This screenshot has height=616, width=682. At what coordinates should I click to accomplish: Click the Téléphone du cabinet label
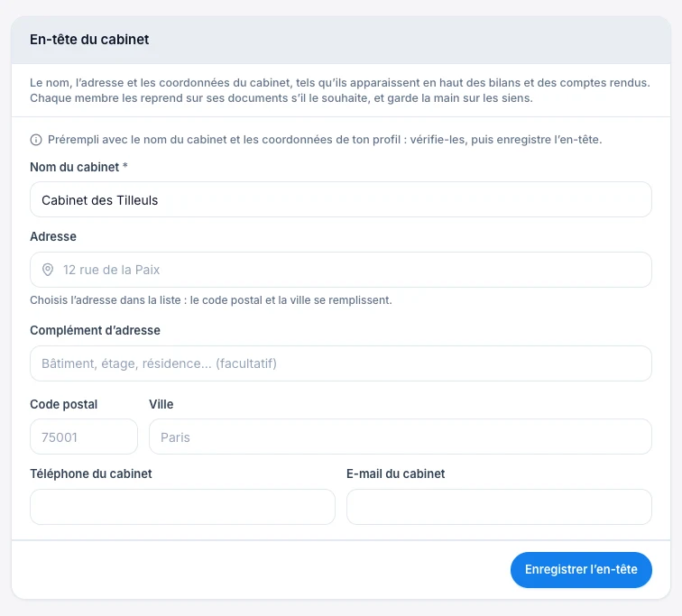pyautogui.click(x=91, y=473)
